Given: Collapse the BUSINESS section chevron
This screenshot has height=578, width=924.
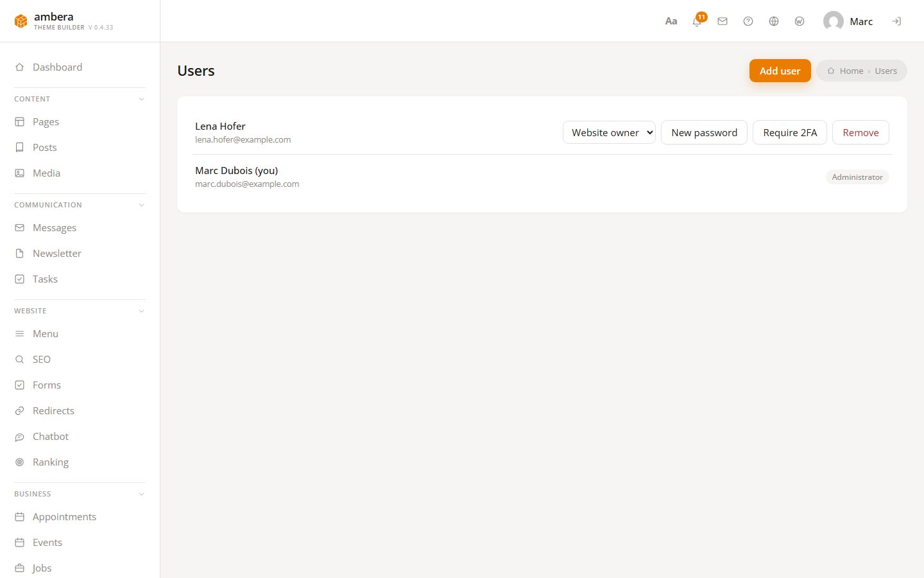Looking at the screenshot, I should [x=142, y=494].
